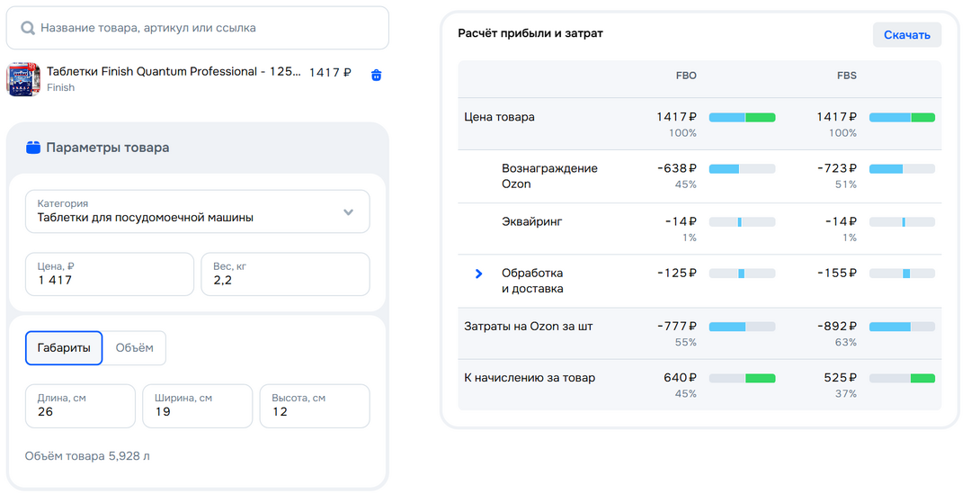Click the FBS Вознаграждение Ozon bar

[902, 169]
